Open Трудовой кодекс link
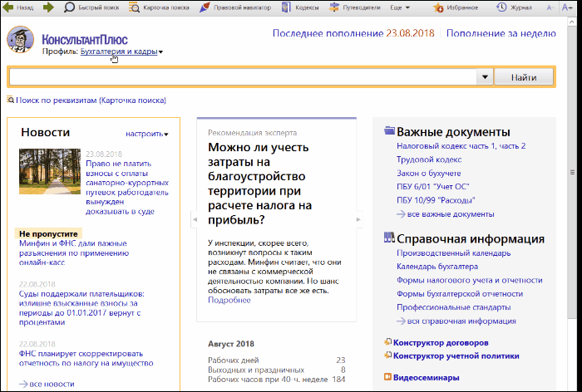 [429, 159]
